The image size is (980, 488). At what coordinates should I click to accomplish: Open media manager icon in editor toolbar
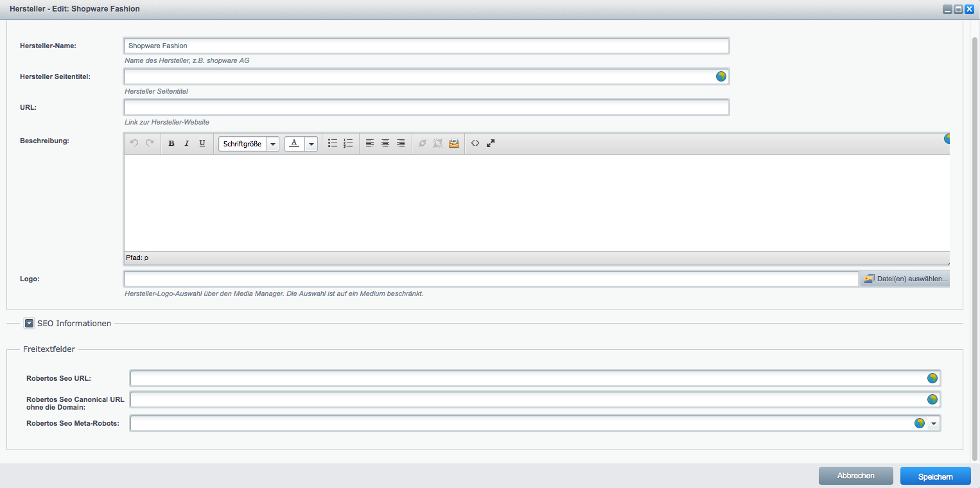tap(454, 143)
